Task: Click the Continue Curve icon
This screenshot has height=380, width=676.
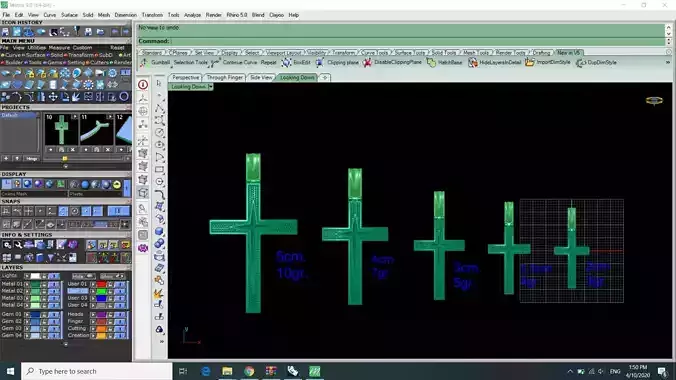Action: click(x=215, y=63)
